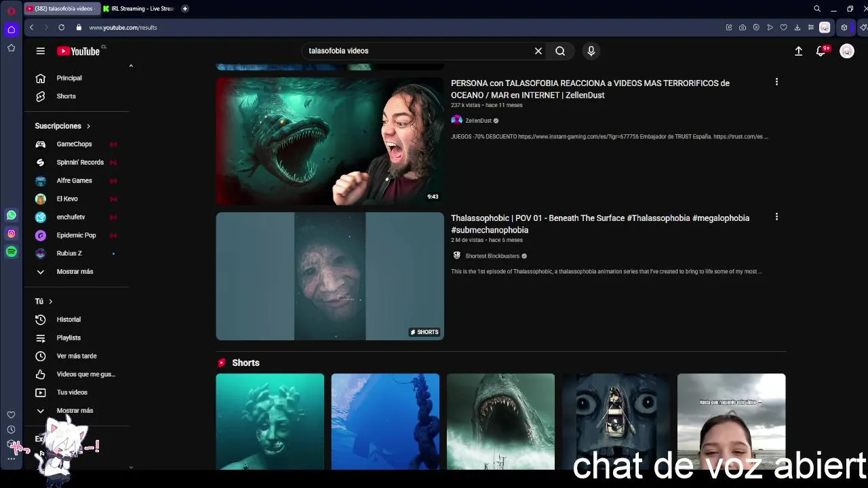This screenshot has width=868, height=488.
Task: Open Spinnin' Records subscription channel
Action: [80, 163]
